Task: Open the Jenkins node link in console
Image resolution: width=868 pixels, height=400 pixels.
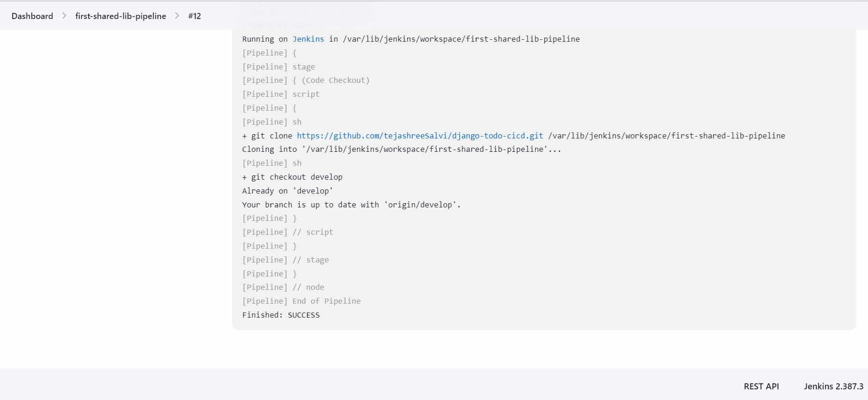Action: (308, 39)
